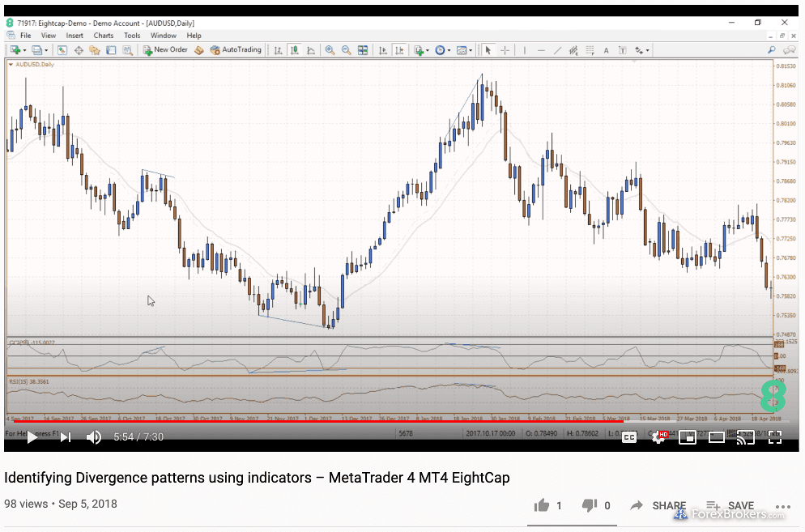Screen dimensions: 805x532
Task: Draw a horizontal line tool
Action: 541,50
